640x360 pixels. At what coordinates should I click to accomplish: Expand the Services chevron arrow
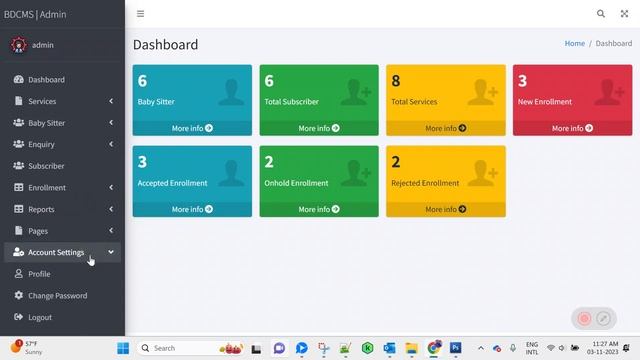(x=111, y=101)
